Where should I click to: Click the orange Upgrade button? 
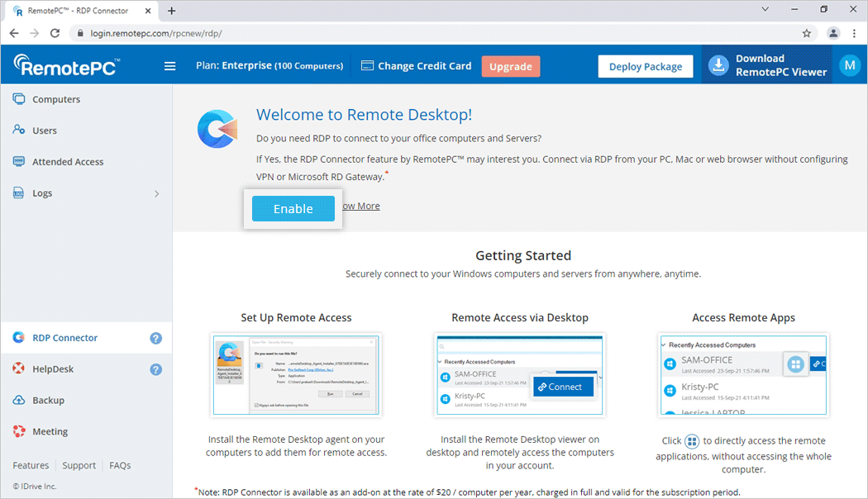pos(510,66)
